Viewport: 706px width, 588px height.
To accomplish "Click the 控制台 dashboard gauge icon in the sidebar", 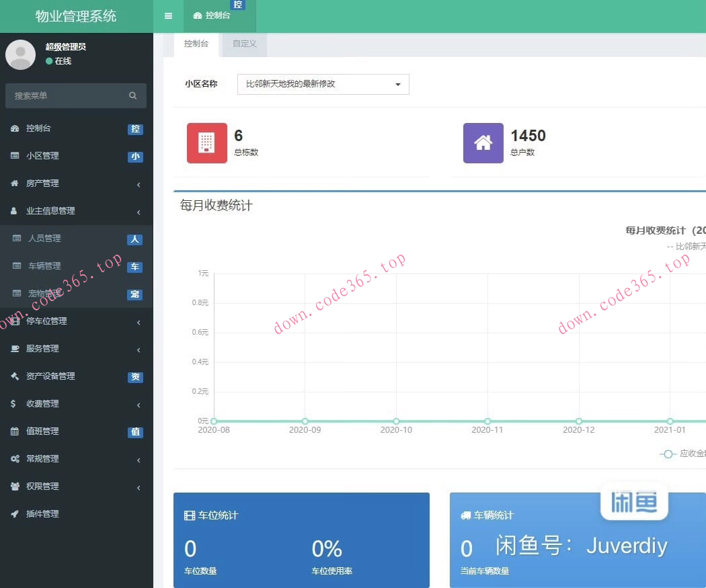I will click(15, 128).
